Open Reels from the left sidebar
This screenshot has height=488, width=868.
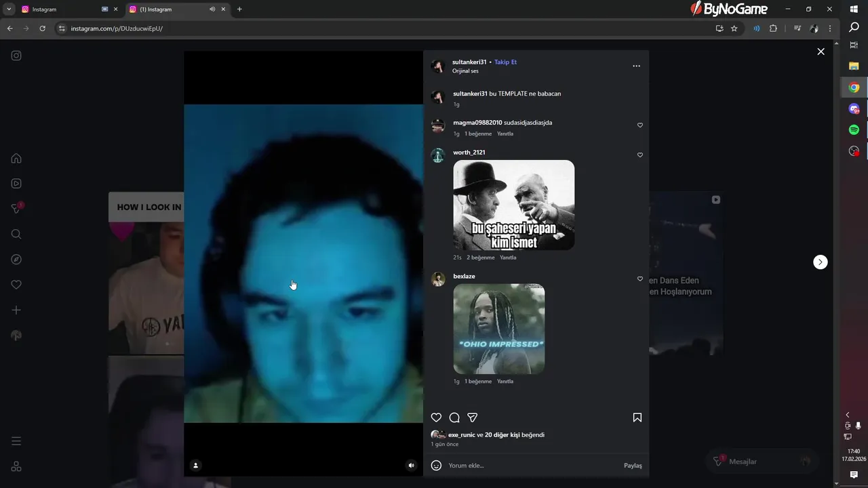[x=16, y=184]
